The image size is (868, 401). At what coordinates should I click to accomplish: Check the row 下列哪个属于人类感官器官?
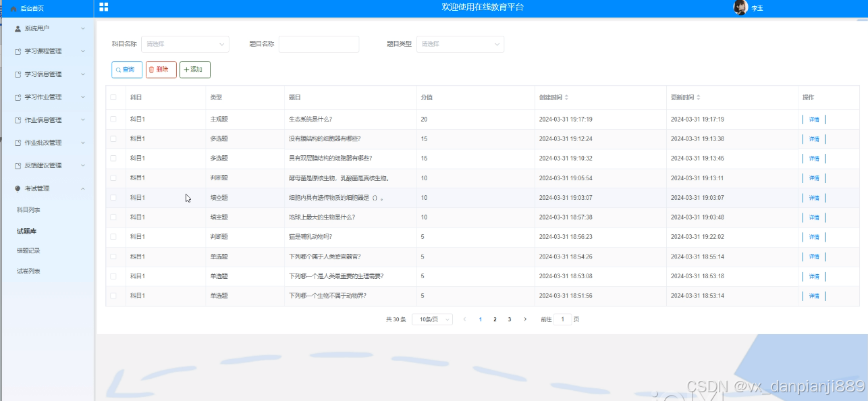coord(113,257)
